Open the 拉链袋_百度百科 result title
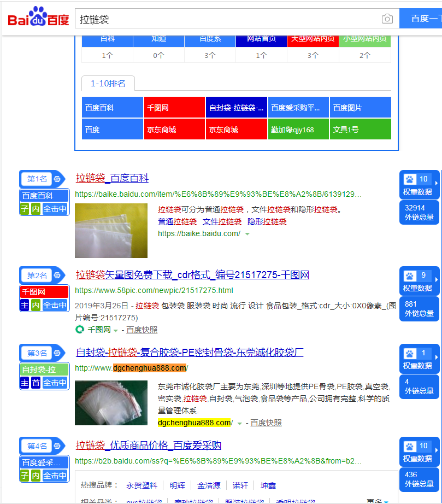Viewport: 442px width, 504px height. coord(112,178)
